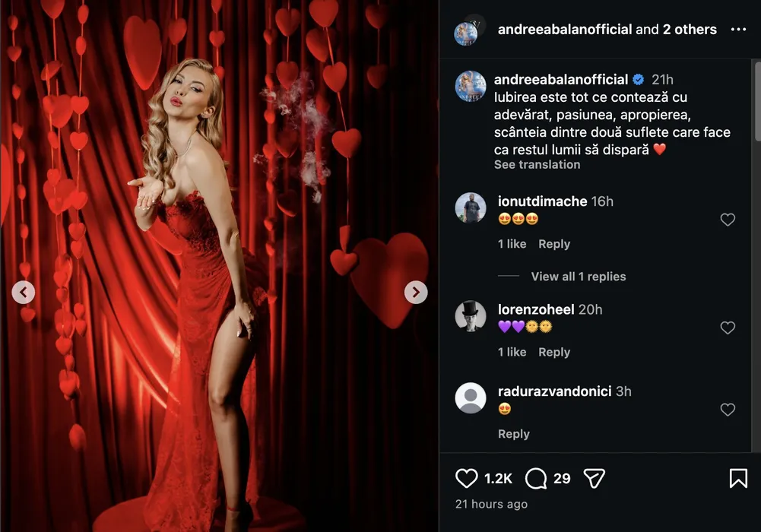This screenshot has height=532, width=761.
Task: Like radurazvandonici's comment
Action: coord(728,410)
